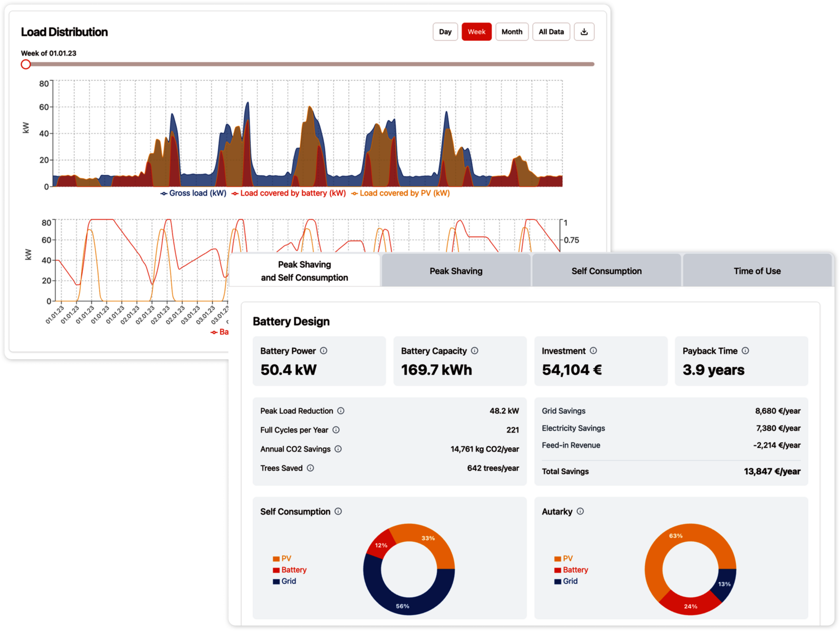Click info icon next to Payback Time
Viewport: 840px width, 631px height.
pyautogui.click(x=745, y=351)
